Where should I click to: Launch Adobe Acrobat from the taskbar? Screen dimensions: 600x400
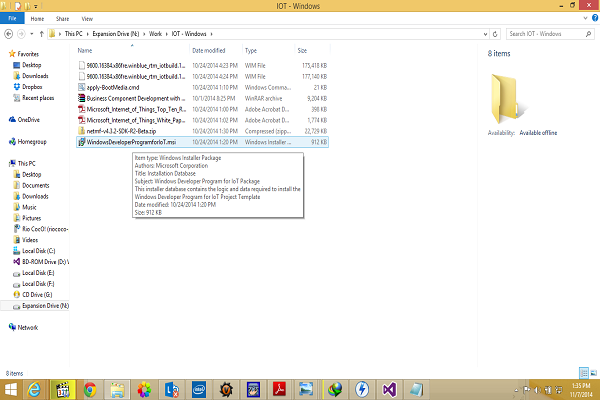coord(280,390)
